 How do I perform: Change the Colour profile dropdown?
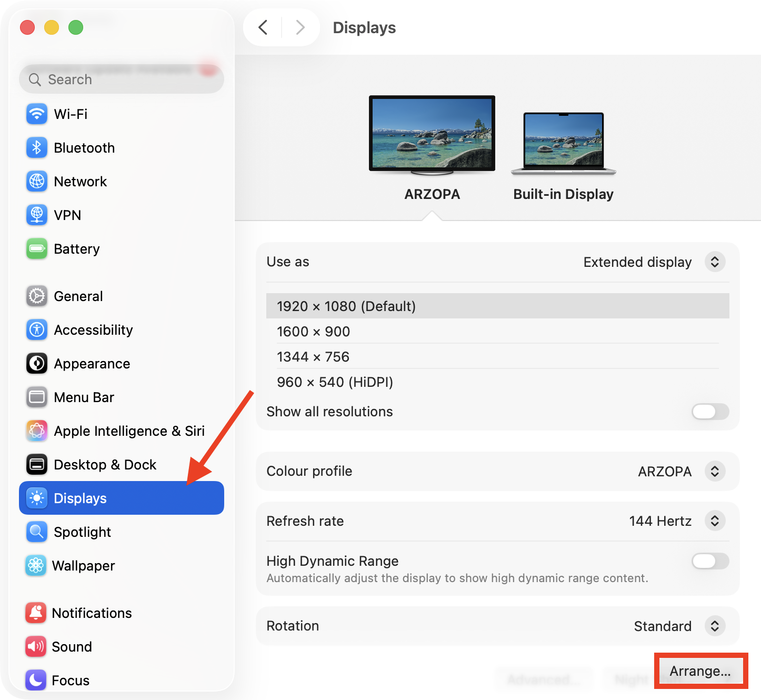pos(715,471)
